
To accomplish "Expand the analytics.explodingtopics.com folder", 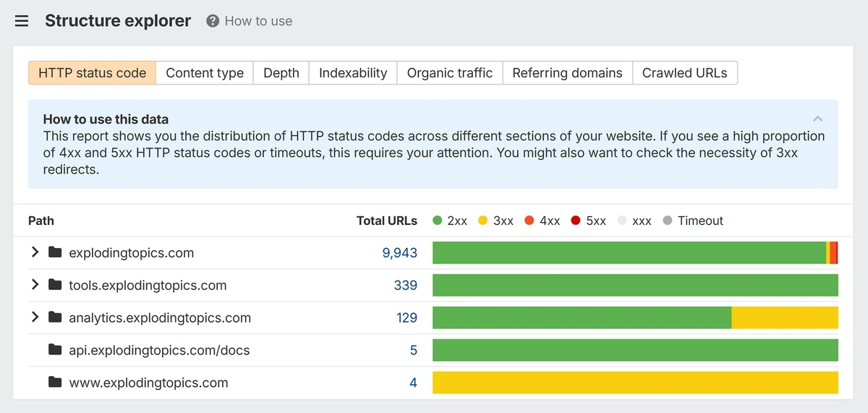I will pyautogui.click(x=35, y=318).
